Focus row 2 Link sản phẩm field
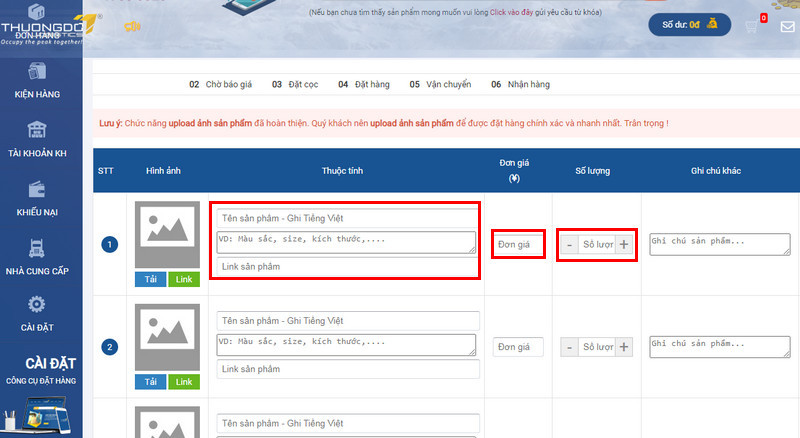Image resolution: width=800 pixels, height=438 pixels. (347, 369)
